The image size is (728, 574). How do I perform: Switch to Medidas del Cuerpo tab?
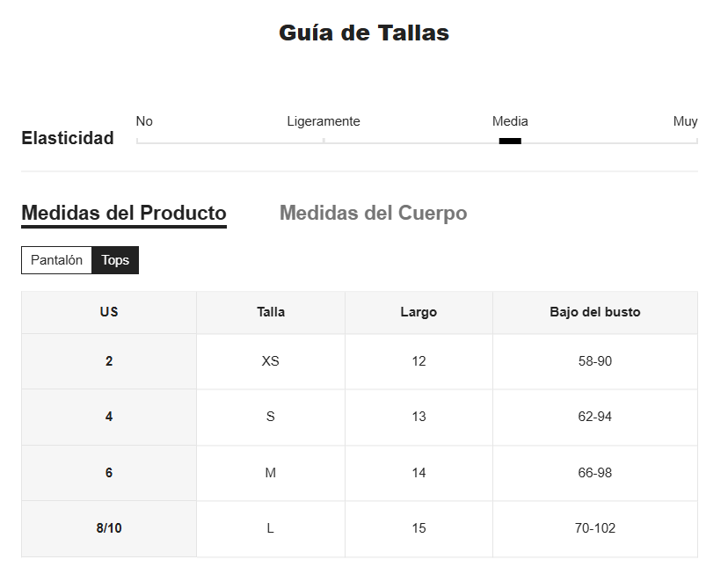(x=373, y=213)
